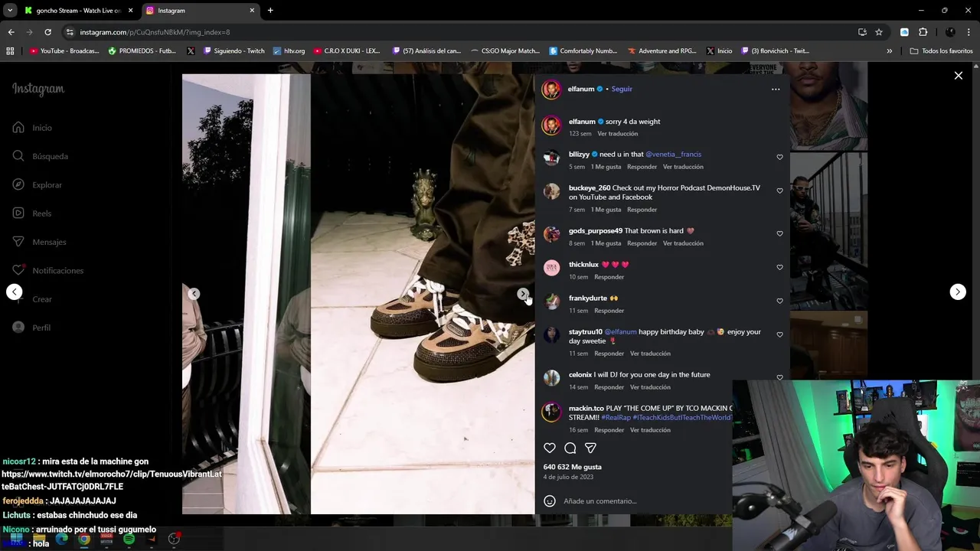Open Perfil in Instagram sidebar
980x551 pixels.
(x=31, y=328)
